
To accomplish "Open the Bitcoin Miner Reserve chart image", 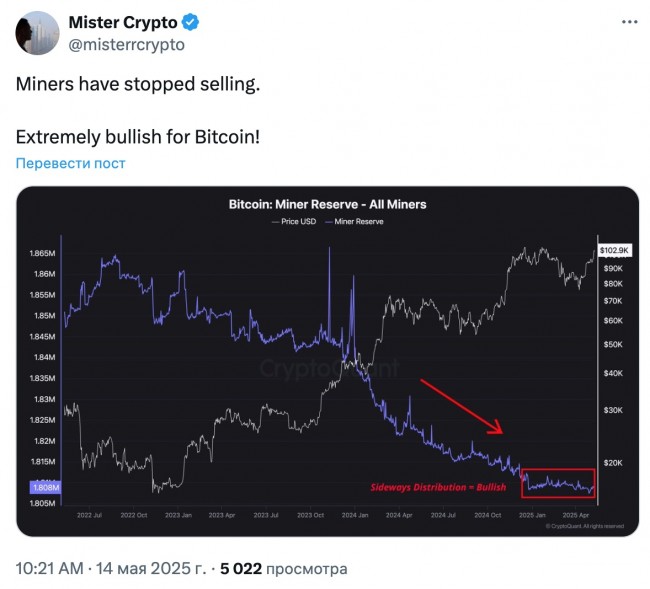I will pyautogui.click(x=327, y=361).
